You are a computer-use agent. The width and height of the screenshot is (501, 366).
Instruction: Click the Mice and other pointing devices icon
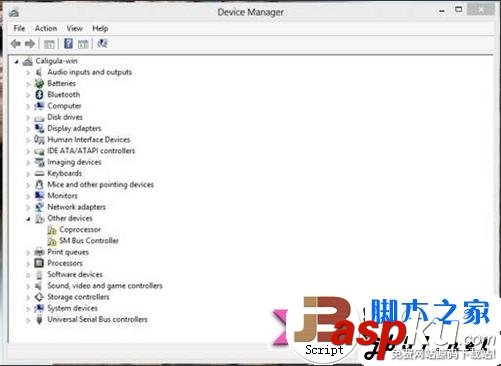click(x=39, y=185)
